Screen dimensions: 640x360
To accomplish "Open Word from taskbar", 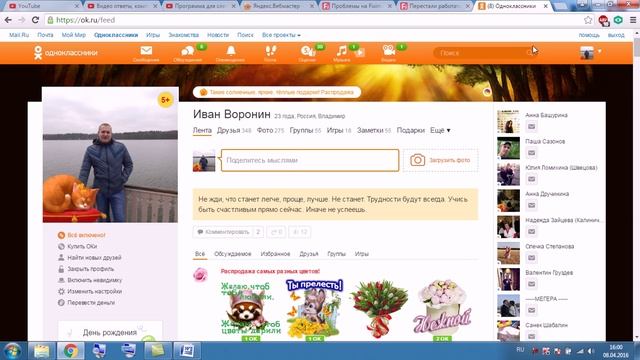I will pyautogui.click(x=187, y=351).
